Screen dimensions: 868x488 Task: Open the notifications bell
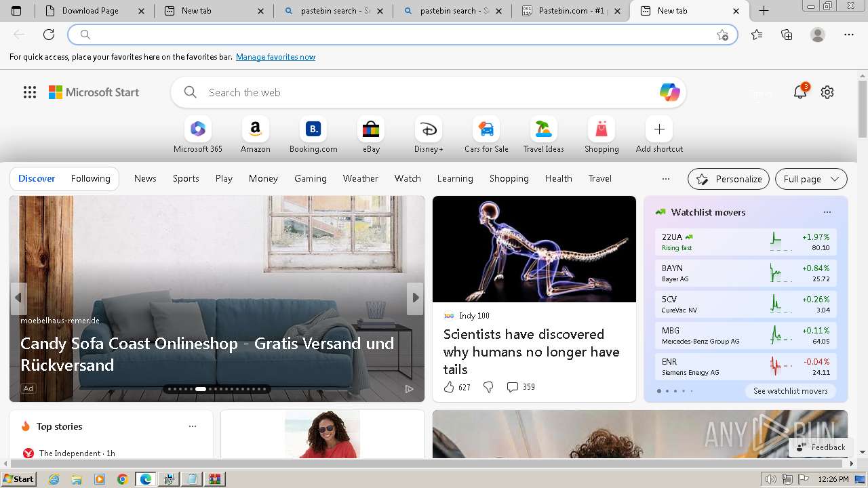point(800,92)
